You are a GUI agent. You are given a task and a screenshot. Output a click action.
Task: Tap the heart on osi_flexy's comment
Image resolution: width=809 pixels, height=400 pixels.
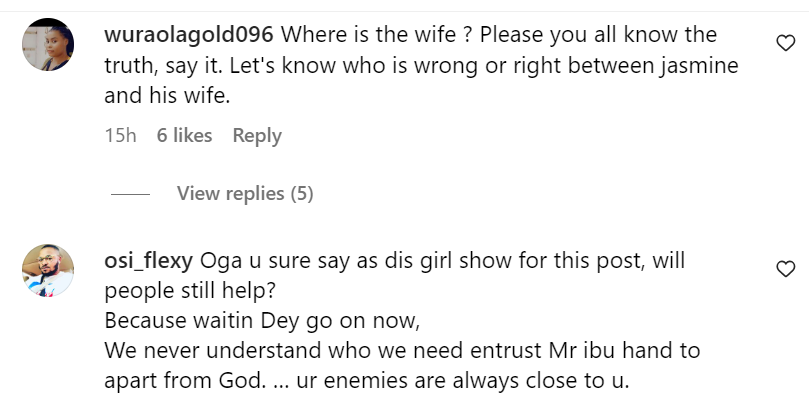pos(785,269)
